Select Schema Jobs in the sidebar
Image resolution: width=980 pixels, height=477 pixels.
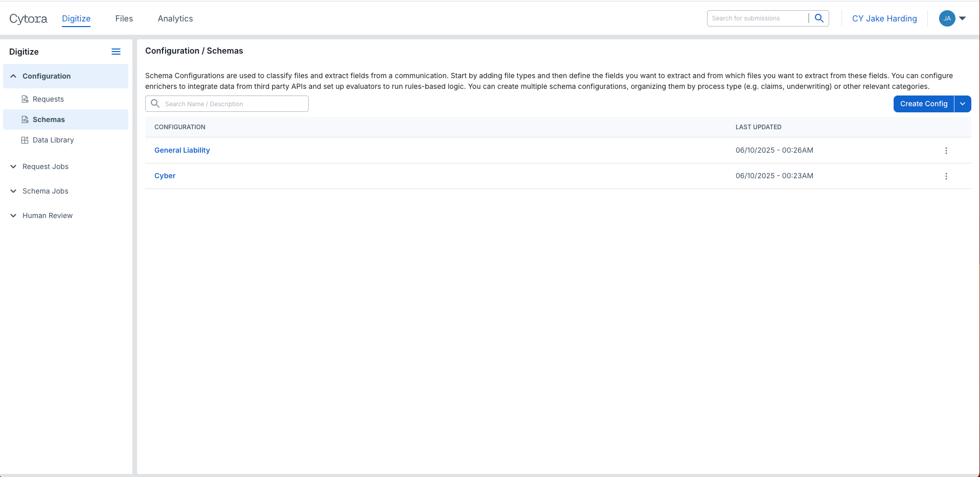click(45, 191)
